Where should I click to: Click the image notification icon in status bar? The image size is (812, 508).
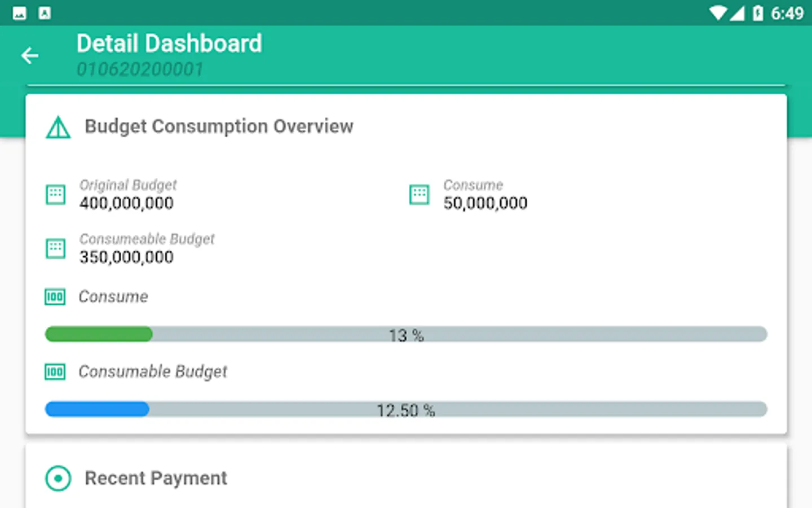pyautogui.click(x=19, y=13)
